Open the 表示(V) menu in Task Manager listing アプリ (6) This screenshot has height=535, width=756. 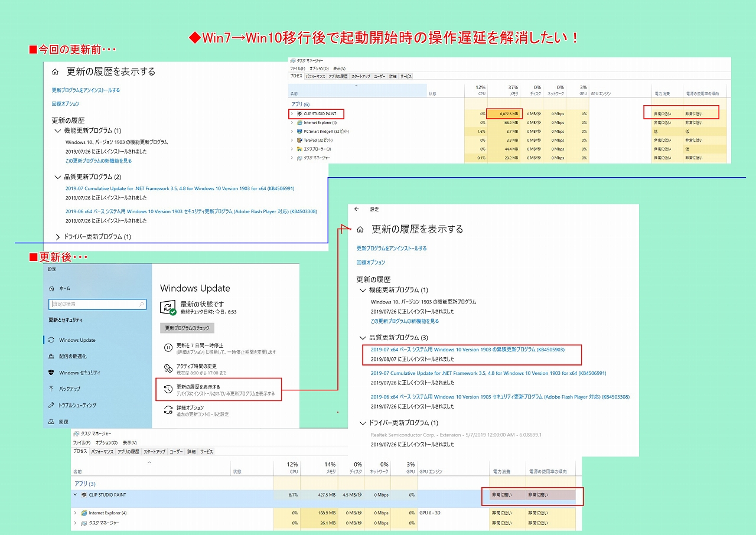[339, 68]
